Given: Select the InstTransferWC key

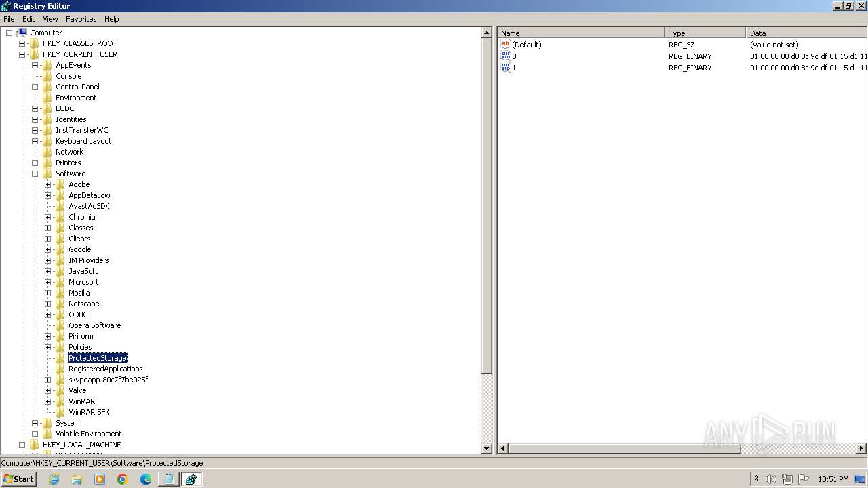Looking at the screenshot, I should point(81,130).
